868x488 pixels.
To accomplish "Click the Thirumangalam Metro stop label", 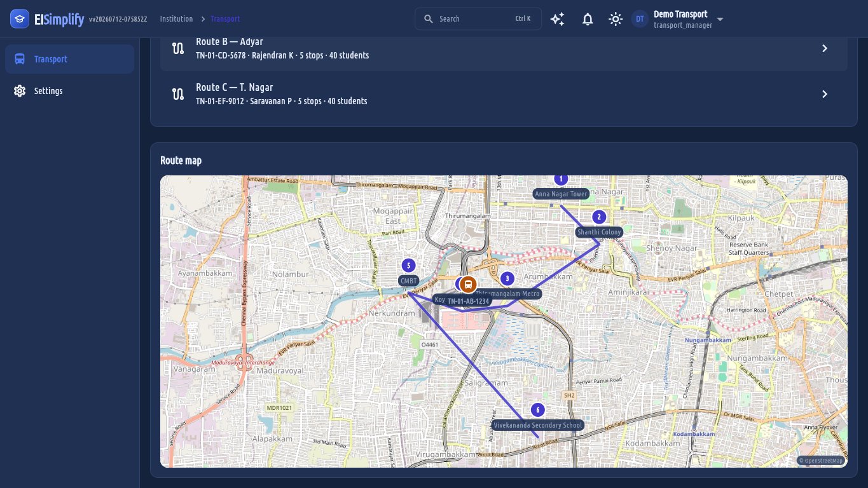I will (508, 294).
